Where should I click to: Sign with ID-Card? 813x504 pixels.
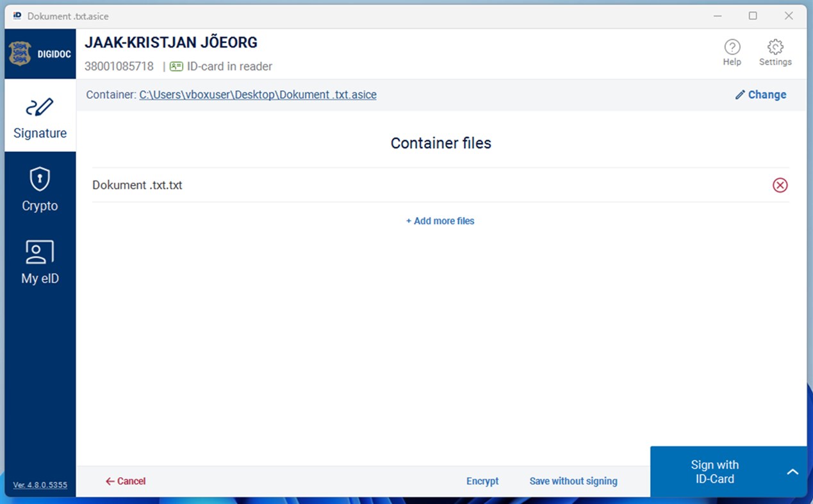[x=714, y=472]
